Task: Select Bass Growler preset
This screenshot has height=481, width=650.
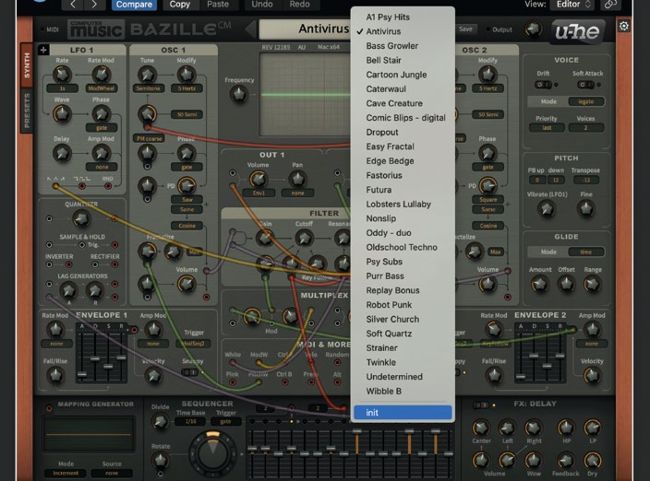Action: click(392, 46)
